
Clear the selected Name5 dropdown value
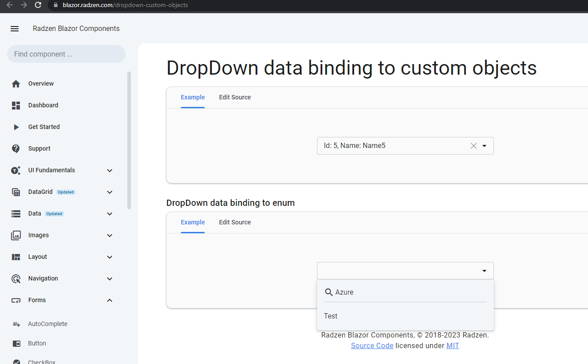pyautogui.click(x=473, y=146)
